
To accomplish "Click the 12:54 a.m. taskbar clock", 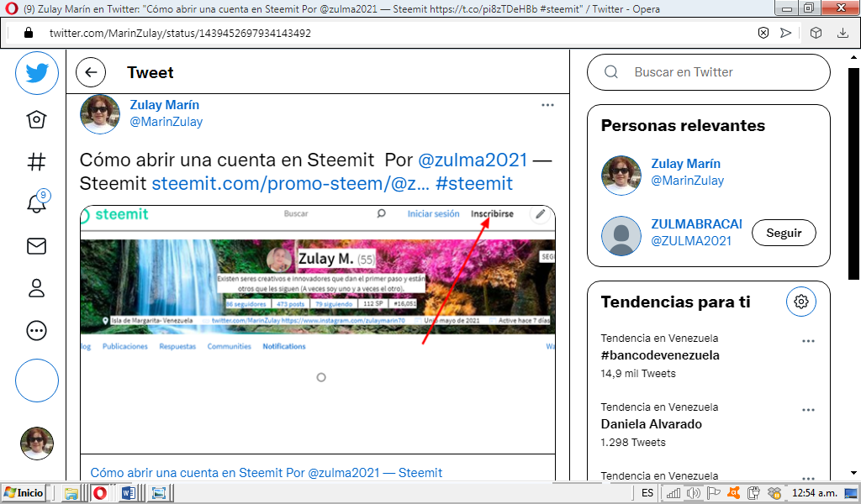I will [x=814, y=493].
